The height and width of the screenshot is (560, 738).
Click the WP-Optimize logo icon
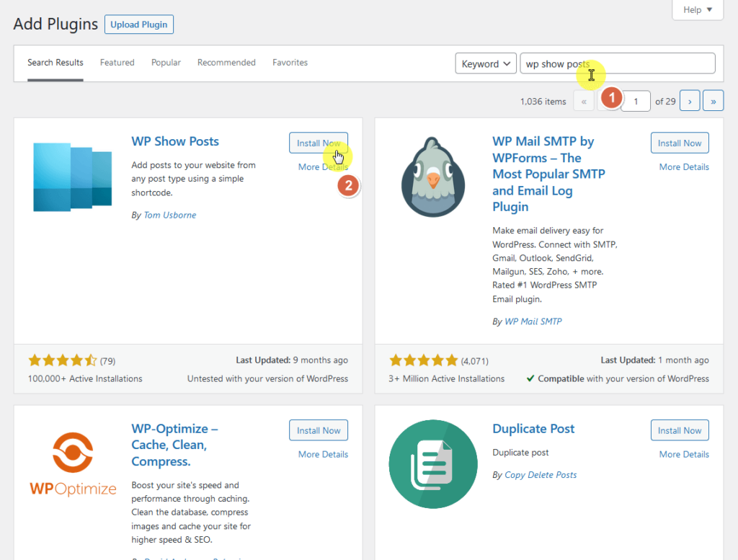pyautogui.click(x=73, y=464)
